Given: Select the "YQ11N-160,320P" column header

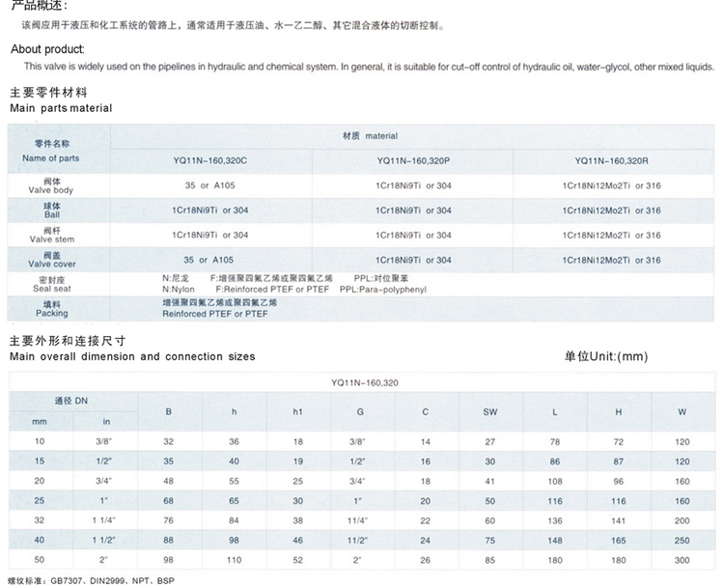Looking at the screenshot, I should coord(413,160).
